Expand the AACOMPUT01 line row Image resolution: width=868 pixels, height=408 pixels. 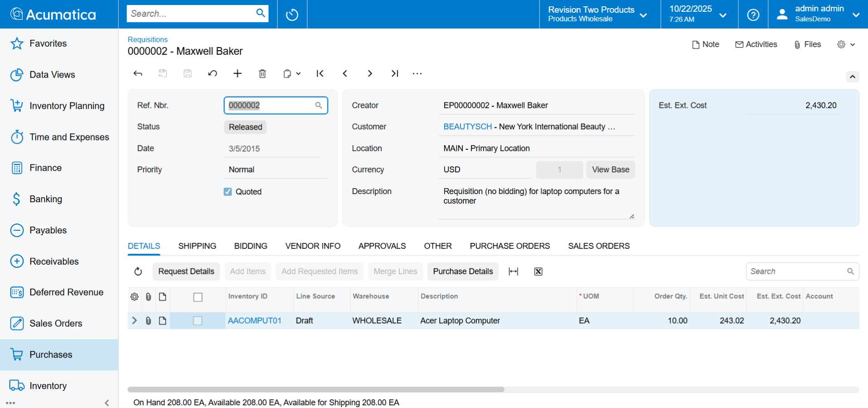pos(134,321)
